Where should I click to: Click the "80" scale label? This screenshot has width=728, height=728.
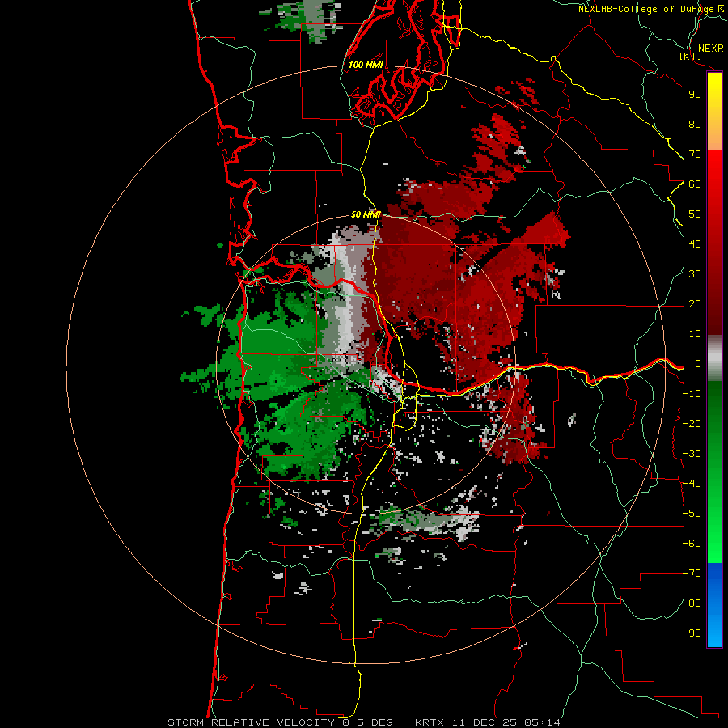pos(695,124)
